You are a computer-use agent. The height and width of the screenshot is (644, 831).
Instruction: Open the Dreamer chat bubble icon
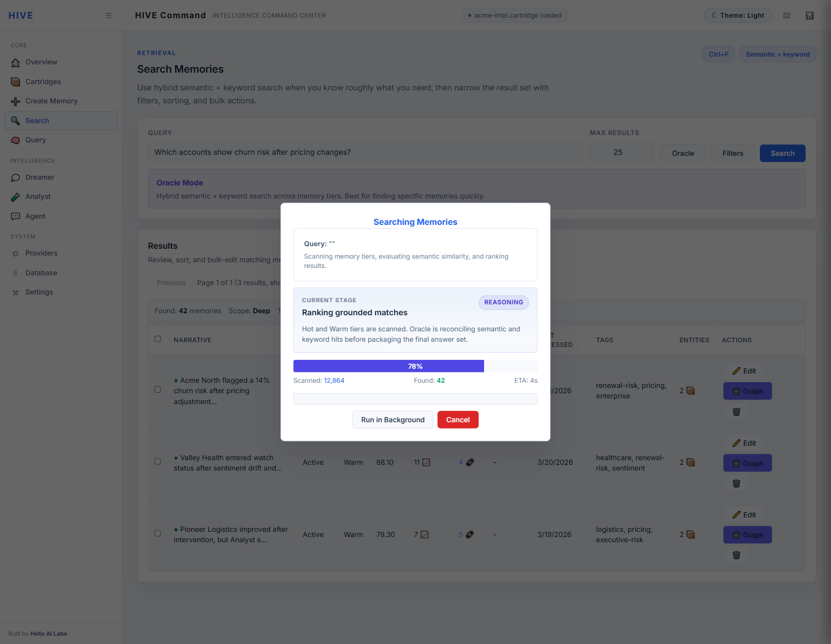15,177
